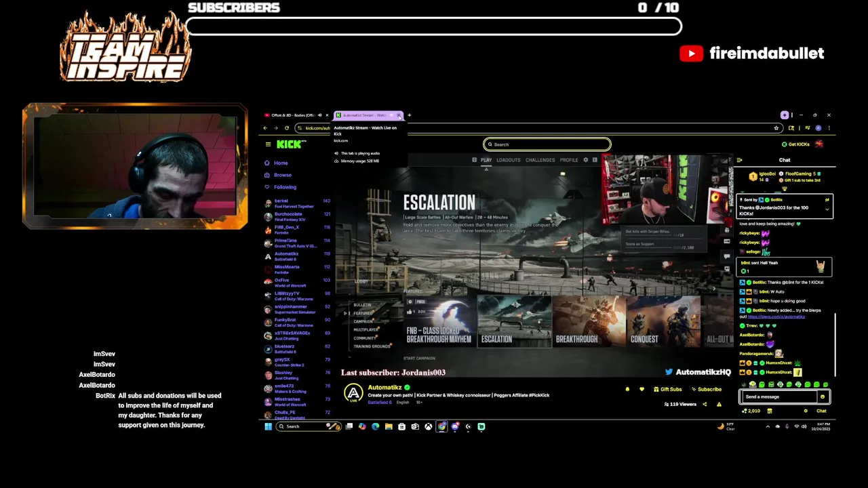Select berkel channel in sidebar
This screenshot has height=488, width=868.
(298, 203)
